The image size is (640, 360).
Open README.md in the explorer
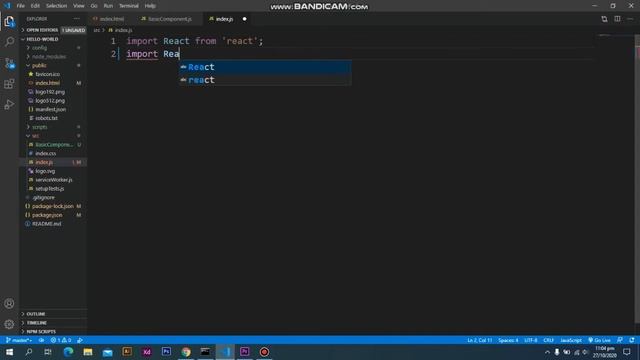(53, 224)
